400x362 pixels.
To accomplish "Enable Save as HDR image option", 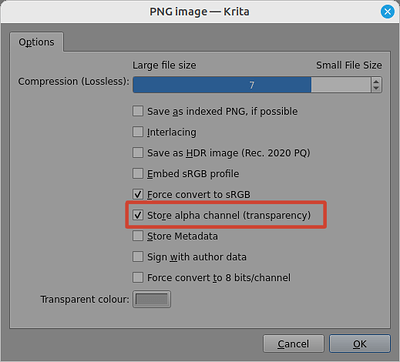I will [x=138, y=153].
